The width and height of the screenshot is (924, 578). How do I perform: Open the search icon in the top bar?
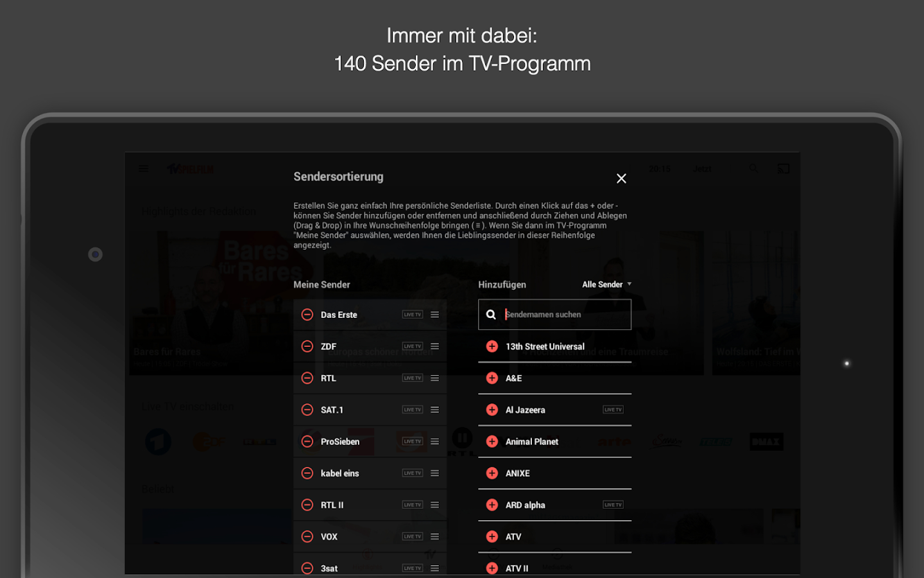click(x=753, y=168)
